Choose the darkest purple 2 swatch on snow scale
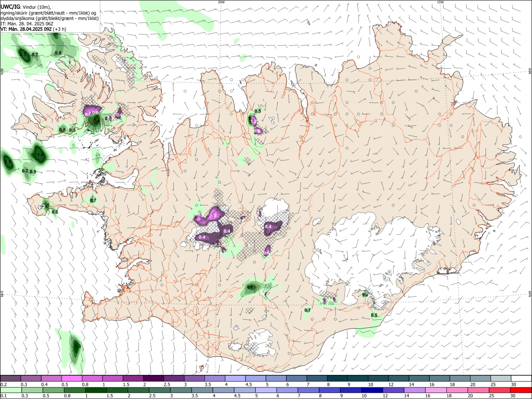Screen dimensions: 532x399 [x=153, y=378]
